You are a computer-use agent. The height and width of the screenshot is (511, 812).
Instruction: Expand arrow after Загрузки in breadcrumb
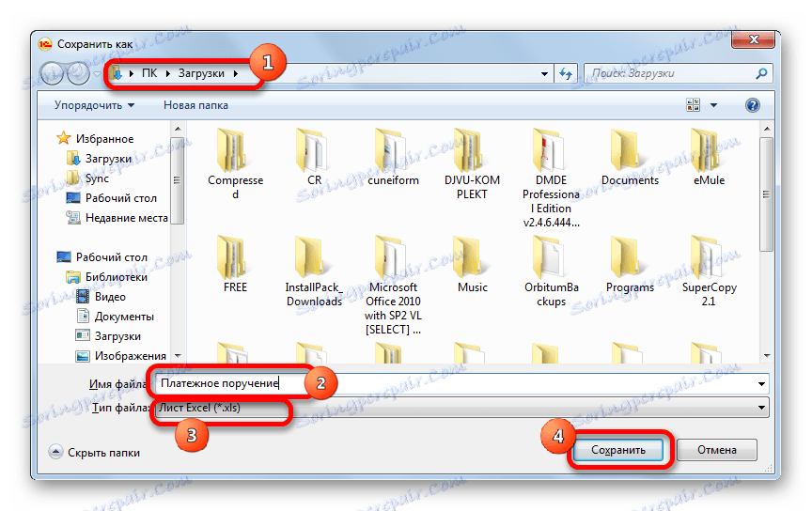[236, 73]
